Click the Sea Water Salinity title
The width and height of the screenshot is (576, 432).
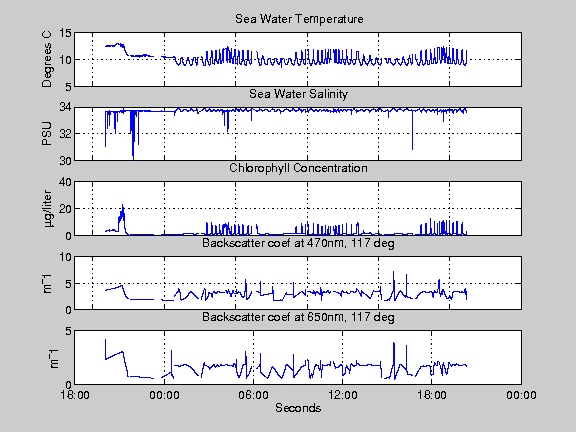pyautogui.click(x=298, y=94)
